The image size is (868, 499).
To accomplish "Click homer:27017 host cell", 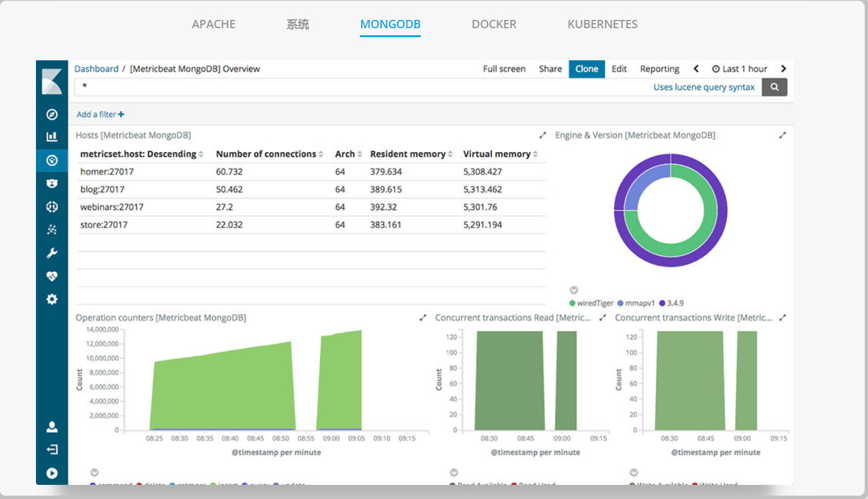I will pyautogui.click(x=107, y=171).
